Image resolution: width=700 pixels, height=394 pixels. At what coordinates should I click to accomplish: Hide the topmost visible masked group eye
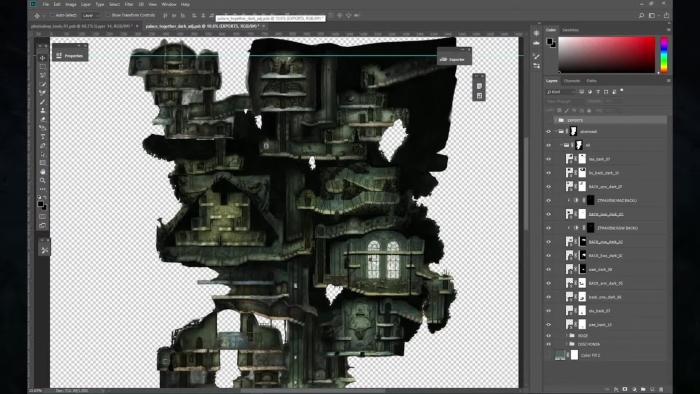(548, 132)
